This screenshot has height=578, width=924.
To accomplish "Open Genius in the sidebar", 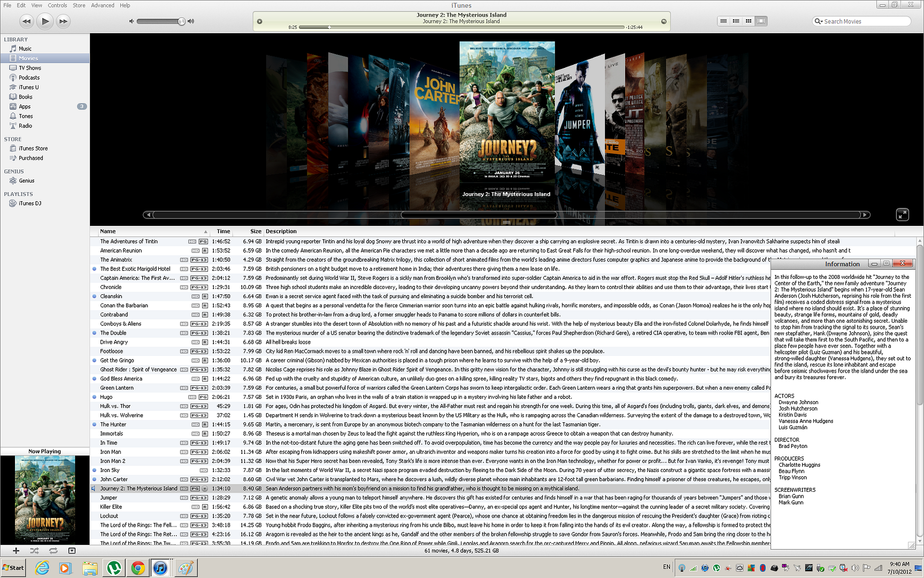I will 26,181.
